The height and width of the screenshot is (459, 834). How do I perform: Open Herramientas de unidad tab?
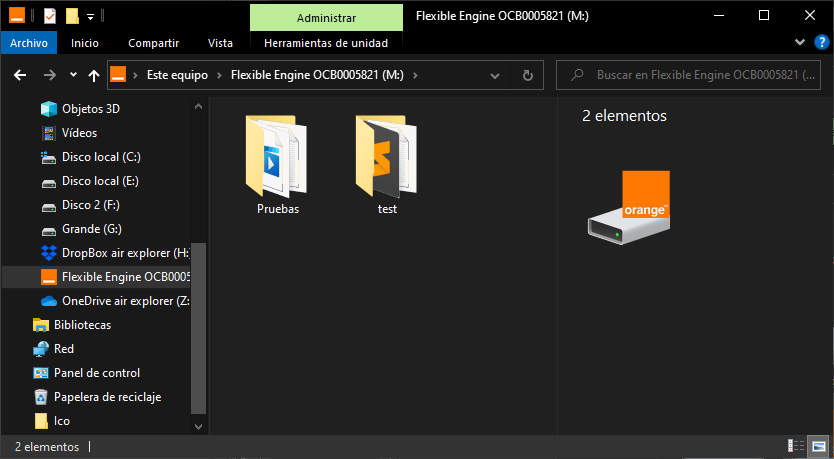click(326, 43)
